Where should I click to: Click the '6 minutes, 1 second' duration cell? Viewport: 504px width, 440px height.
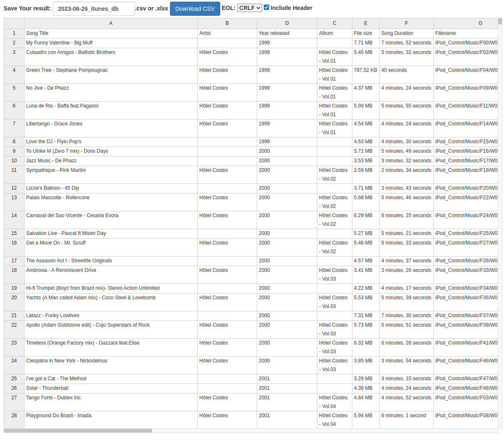pos(406,420)
